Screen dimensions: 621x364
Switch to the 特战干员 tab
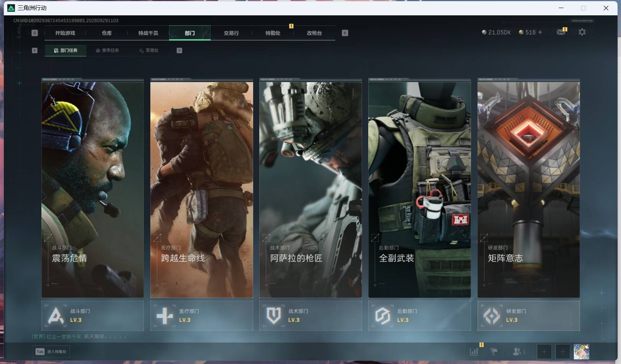(148, 33)
